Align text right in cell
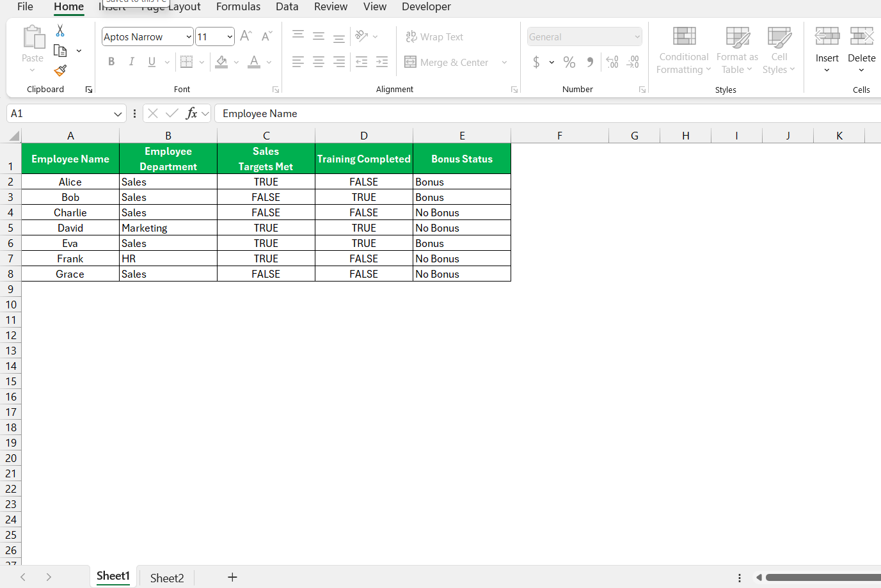Screen dimensions: 881x588 tap(339, 62)
